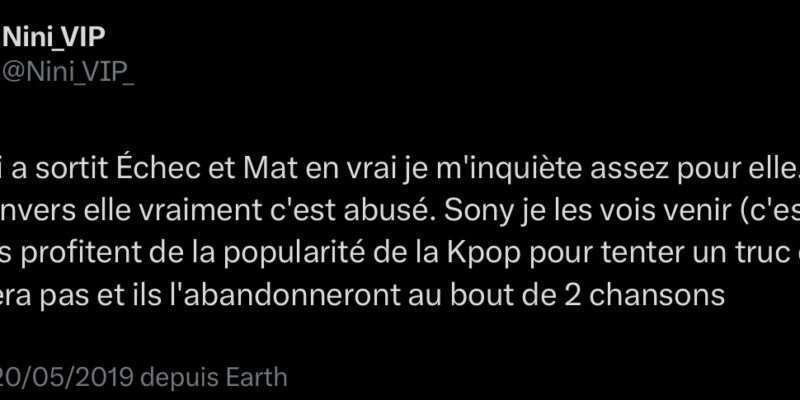Click the @Nini_VIP_ handle

click(x=68, y=72)
